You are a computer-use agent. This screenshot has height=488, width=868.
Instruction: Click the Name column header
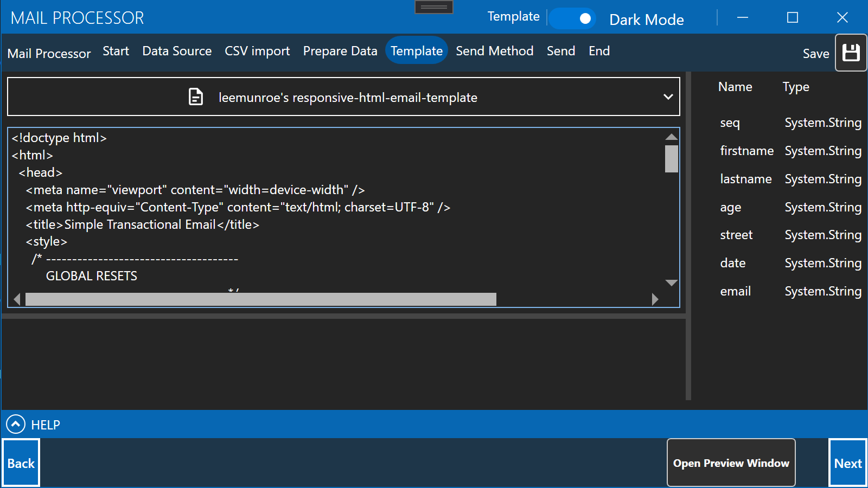[x=735, y=87]
